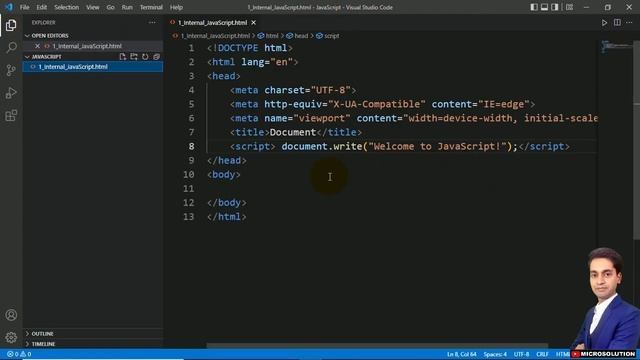This screenshot has width=640, height=360.
Task: Click the "Welcome to JavaScript!" string
Action: pyautogui.click(x=437, y=147)
